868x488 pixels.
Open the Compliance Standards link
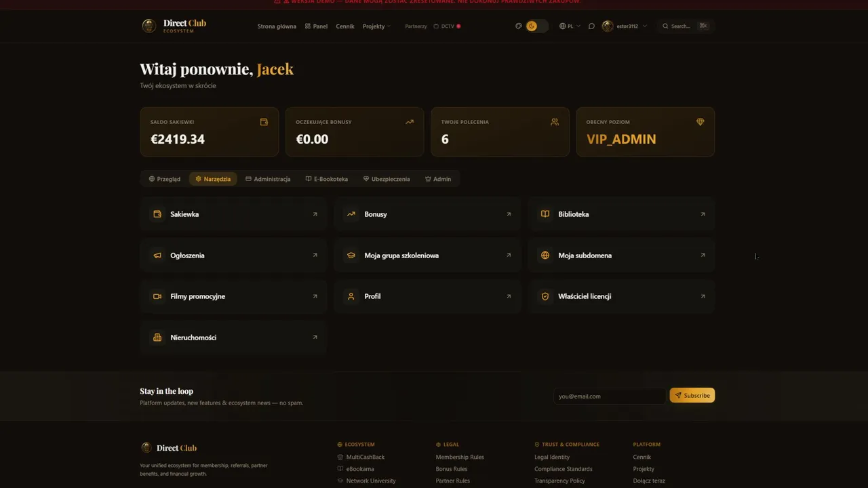click(564, 469)
